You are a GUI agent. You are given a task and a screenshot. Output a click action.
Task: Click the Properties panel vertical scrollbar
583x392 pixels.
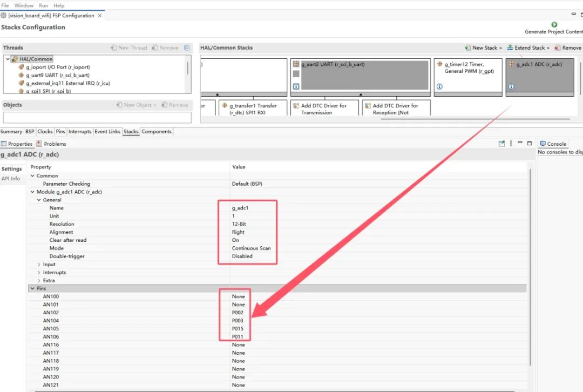[x=530, y=270]
